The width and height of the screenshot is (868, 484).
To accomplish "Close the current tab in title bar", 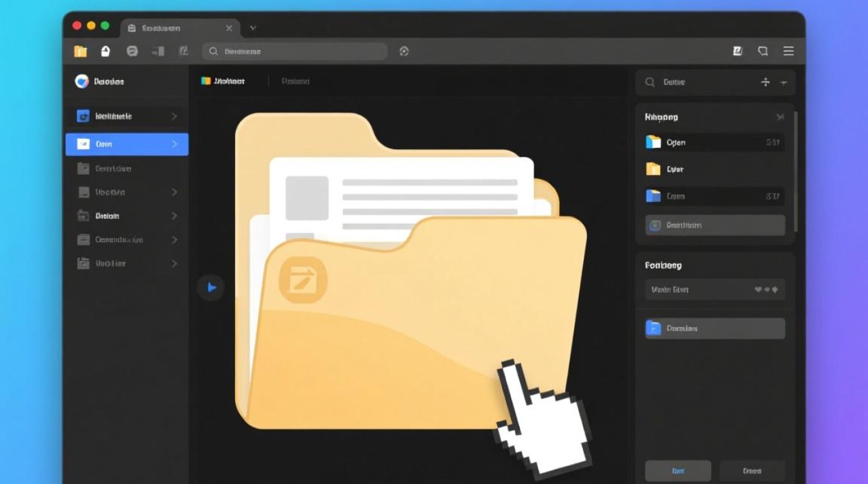I will point(229,28).
